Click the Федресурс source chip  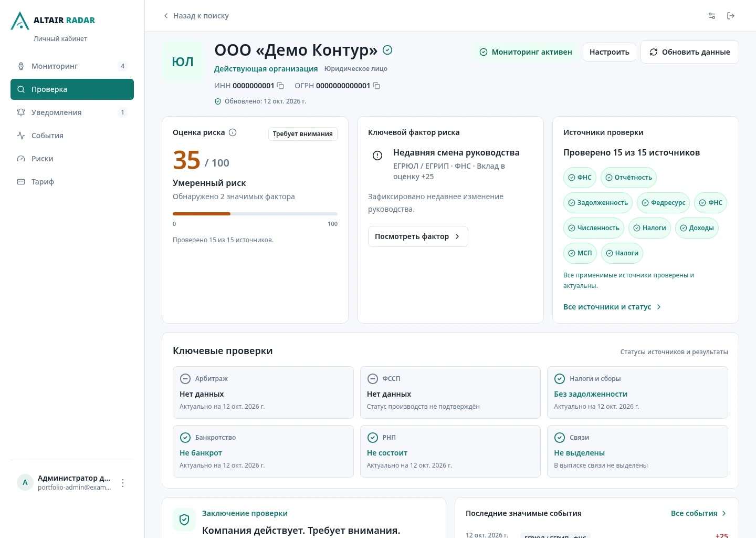[x=663, y=203]
